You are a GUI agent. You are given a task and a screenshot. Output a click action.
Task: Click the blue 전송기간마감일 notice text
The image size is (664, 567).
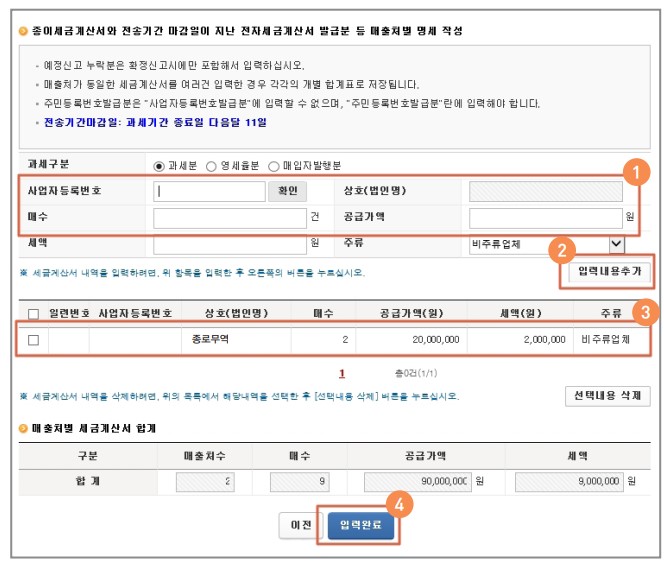pyautogui.click(x=155, y=123)
